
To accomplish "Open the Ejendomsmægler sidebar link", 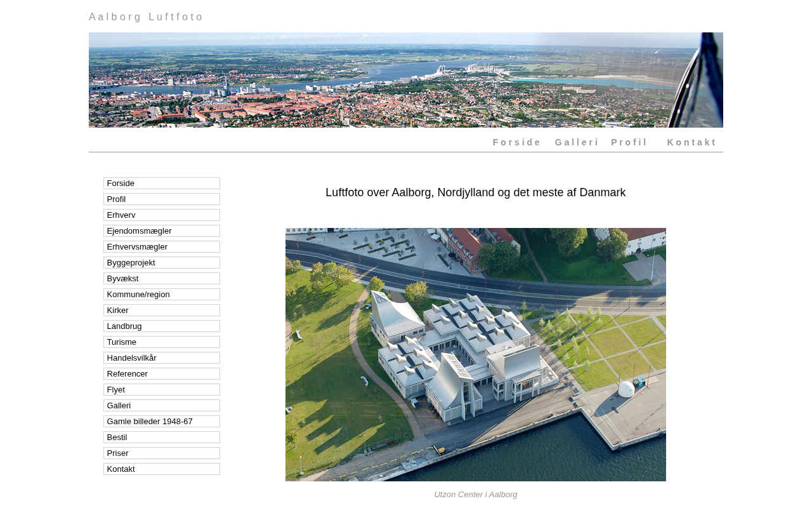I will [x=162, y=231].
